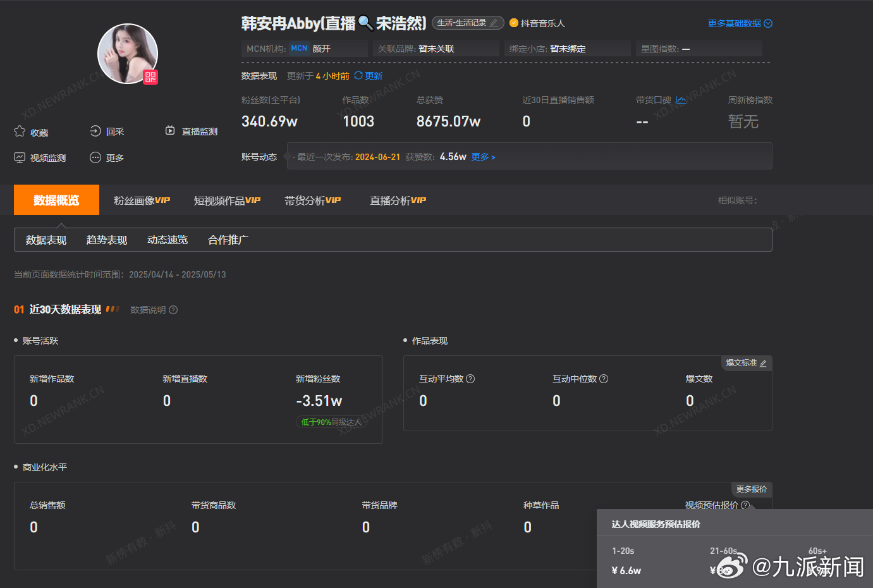This screenshot has height=588, width=873.
Task: Click the help icon next to 互动中位数
Action: 604,379
